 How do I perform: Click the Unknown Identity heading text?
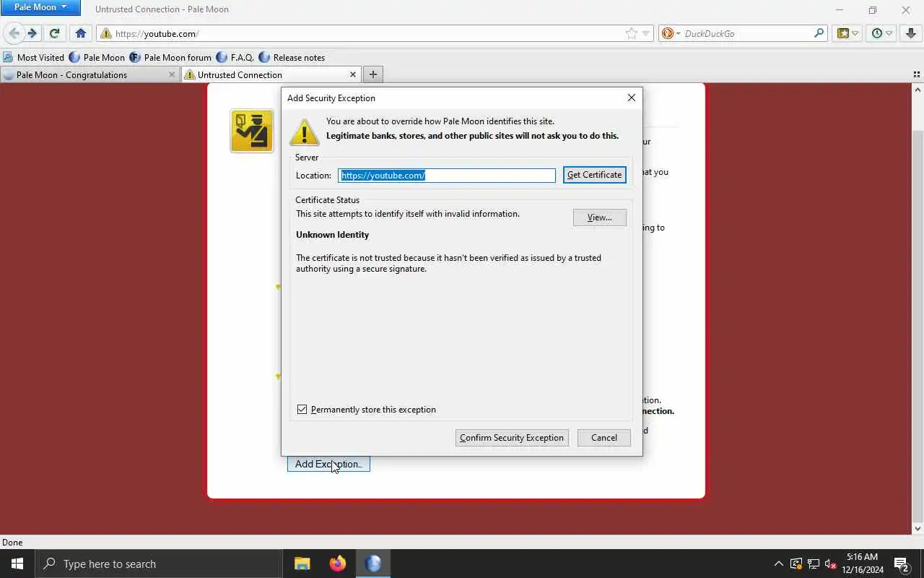[x=332, y=235]
